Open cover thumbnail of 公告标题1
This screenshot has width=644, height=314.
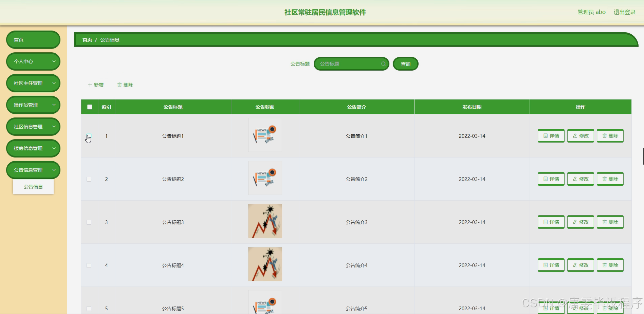coord(265,135)
